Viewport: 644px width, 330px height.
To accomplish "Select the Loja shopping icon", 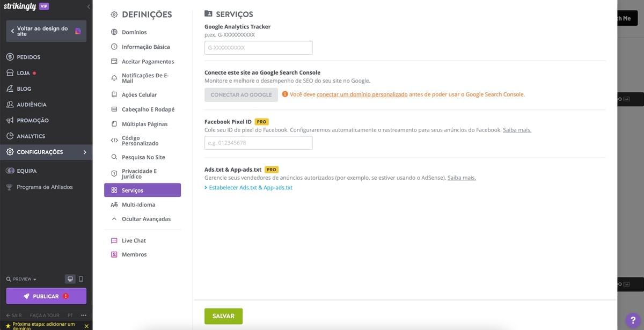I will pyautogui.click(x=9, y=72).
